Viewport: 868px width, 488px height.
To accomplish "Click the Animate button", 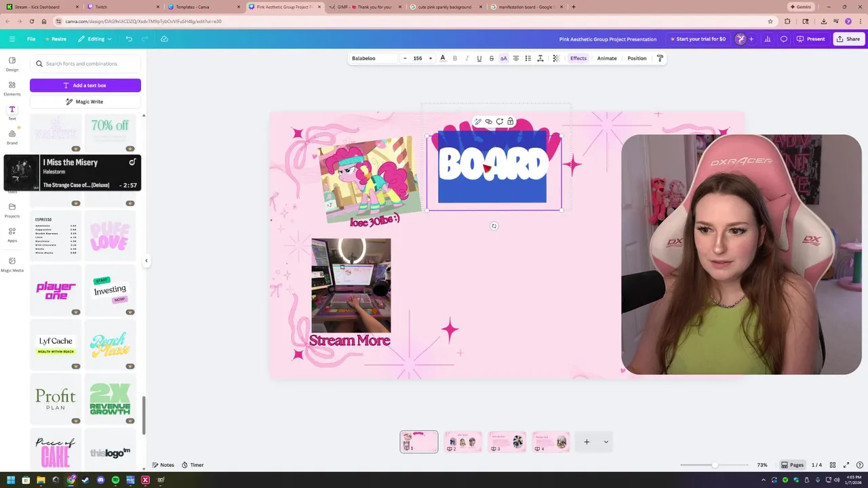I will point(607,58).
